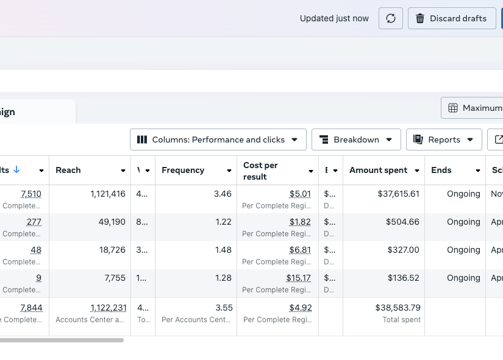Open the Frequency column options arrow
The width and height of the screenshot is (503, 360).
229,171
